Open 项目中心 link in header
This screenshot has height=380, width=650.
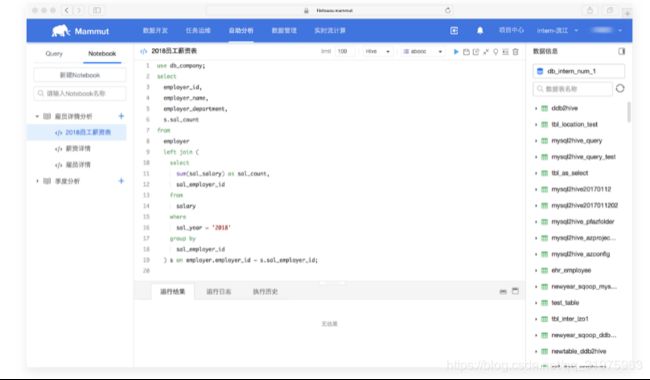point(511,30)
